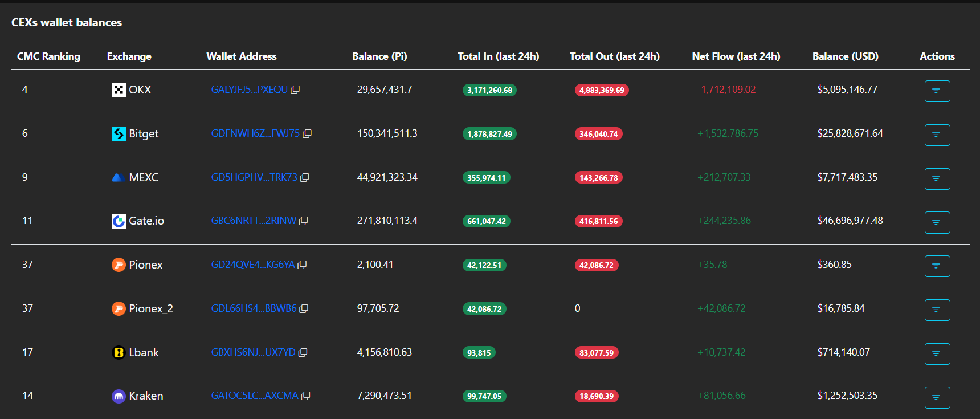Viewport: 980px width, 419px height.
Task: Click OKX net flow -1,712,109.02
Action: click(726, 90)
